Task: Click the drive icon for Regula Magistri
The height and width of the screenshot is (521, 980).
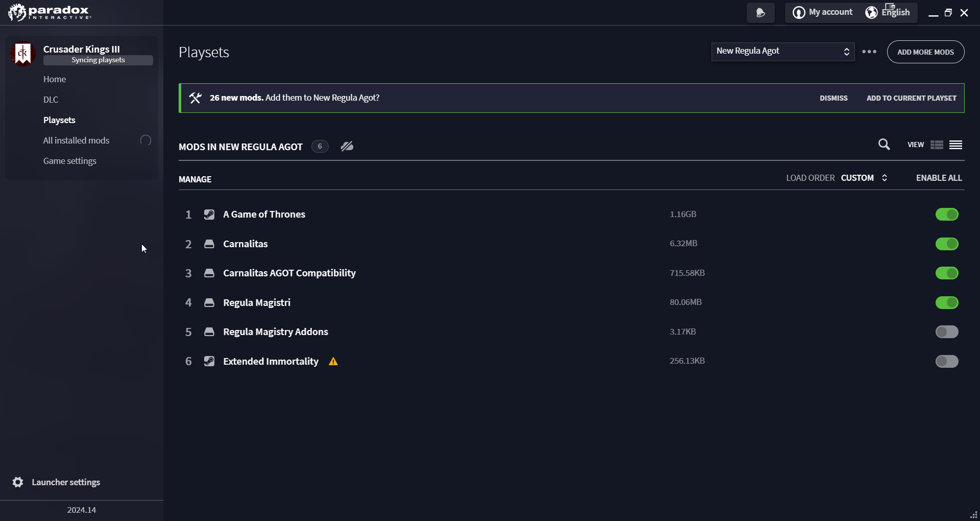Action: coord(209,303)
